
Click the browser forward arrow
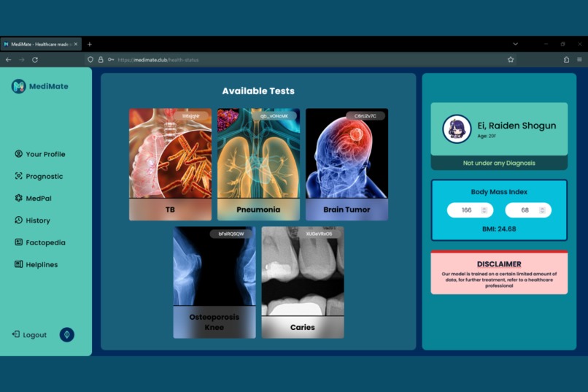22,60
